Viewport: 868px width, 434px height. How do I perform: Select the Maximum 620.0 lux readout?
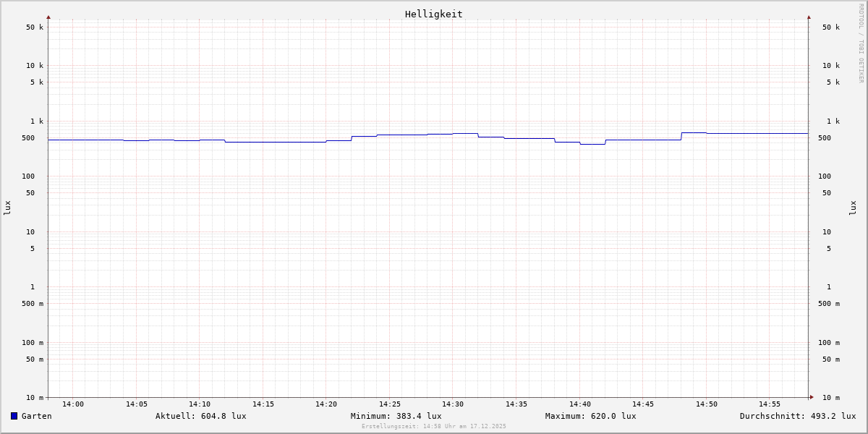coord(590,416)
